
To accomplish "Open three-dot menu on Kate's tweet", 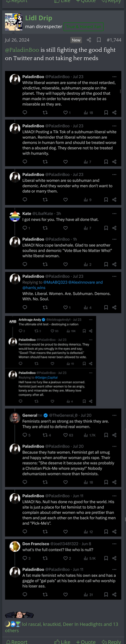I will (114, 213).
